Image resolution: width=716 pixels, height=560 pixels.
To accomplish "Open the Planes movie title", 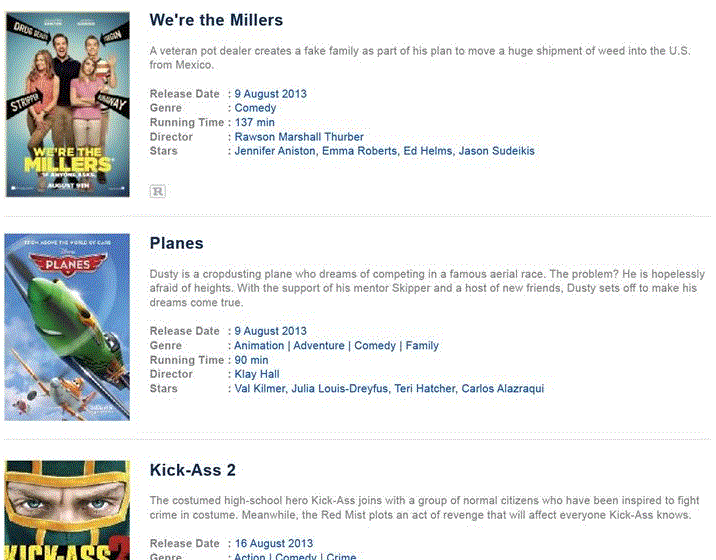I will pos(176,243).
